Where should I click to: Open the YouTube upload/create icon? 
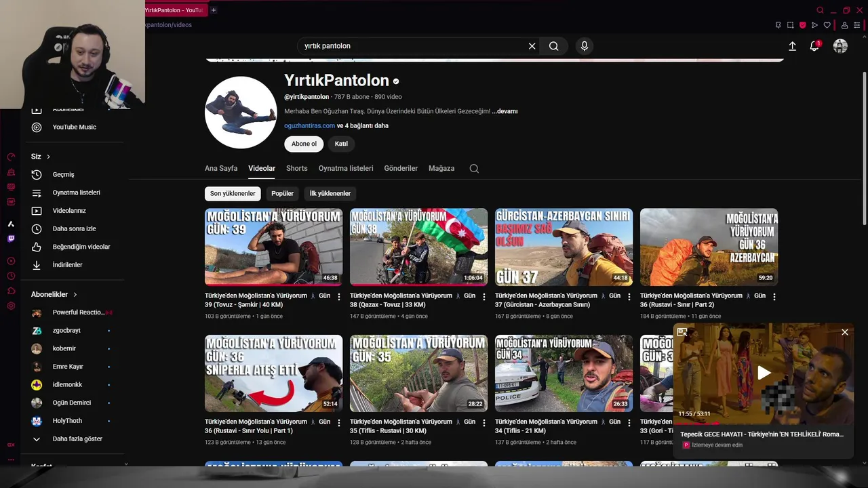792,46
